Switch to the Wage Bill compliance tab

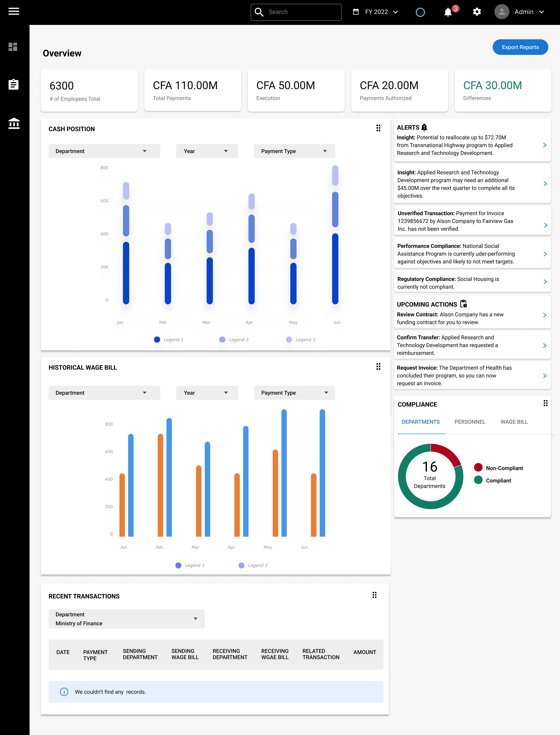[514, 422]
